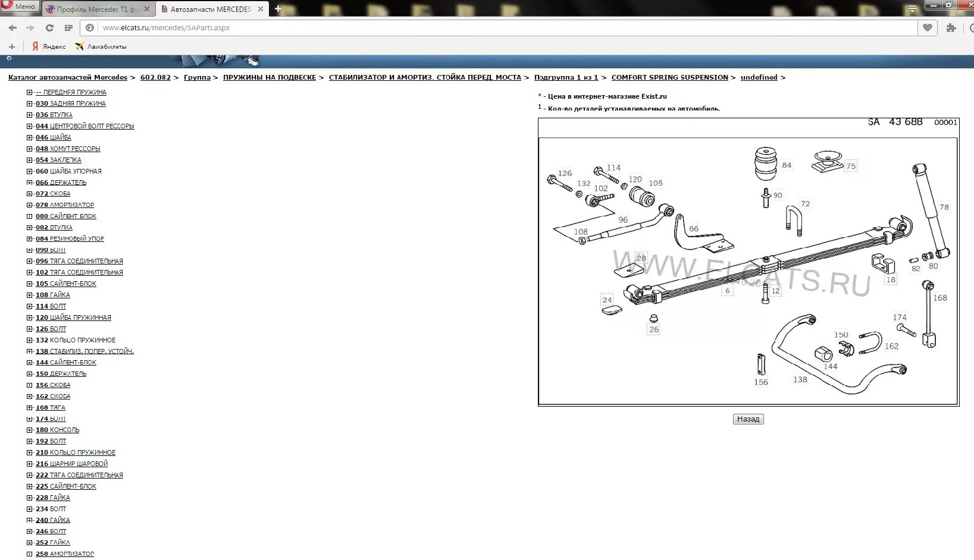Image resolution: width=974 pixels, height=560 pixels.
Task: Open 072 СКОБА part entry
Action: [53, 194]
